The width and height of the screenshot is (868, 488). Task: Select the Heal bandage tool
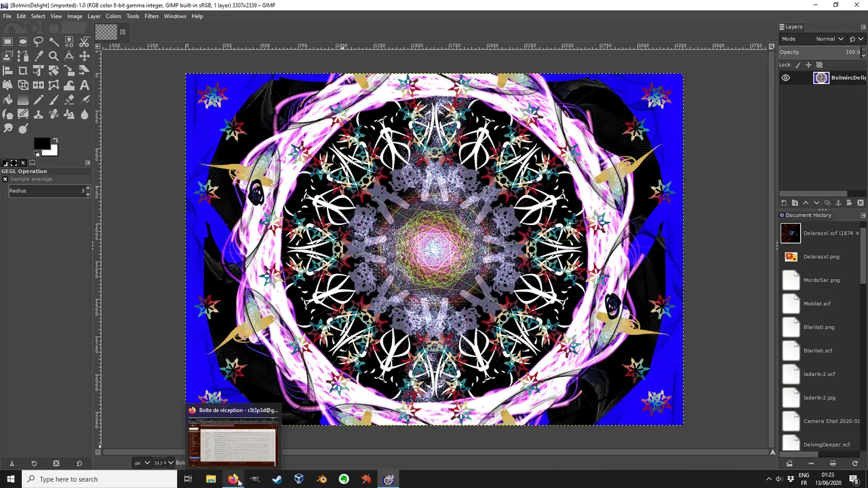pos(54,115)
